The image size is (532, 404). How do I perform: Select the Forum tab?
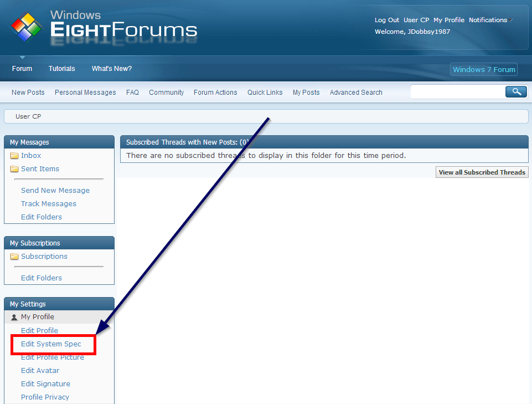point(22,69)
